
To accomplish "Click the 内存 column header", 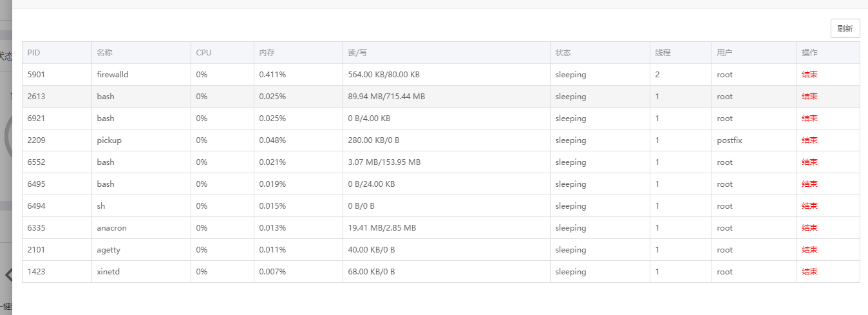I will click(267, 53).
